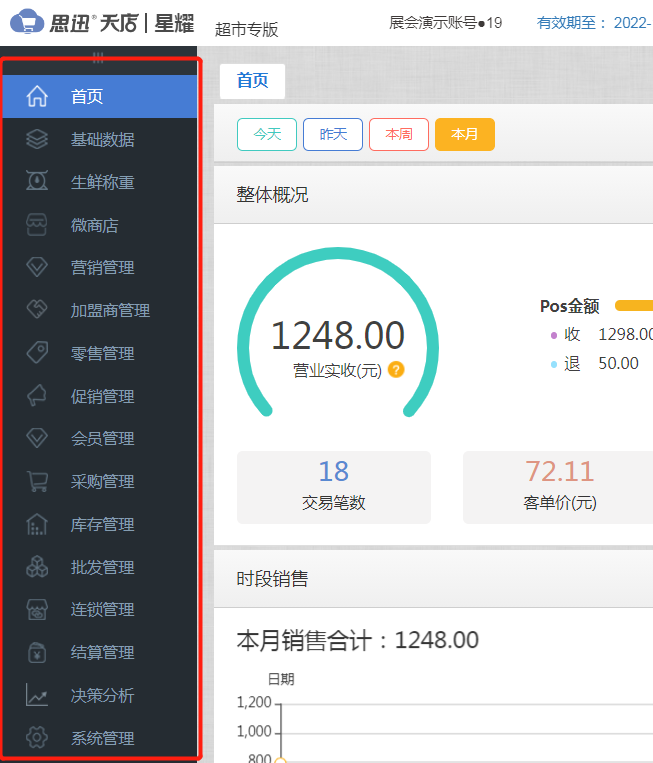Filter by 今天
The height and width of the screenshot is (763, 653).
pyautogui.click(x=267, y=134)
